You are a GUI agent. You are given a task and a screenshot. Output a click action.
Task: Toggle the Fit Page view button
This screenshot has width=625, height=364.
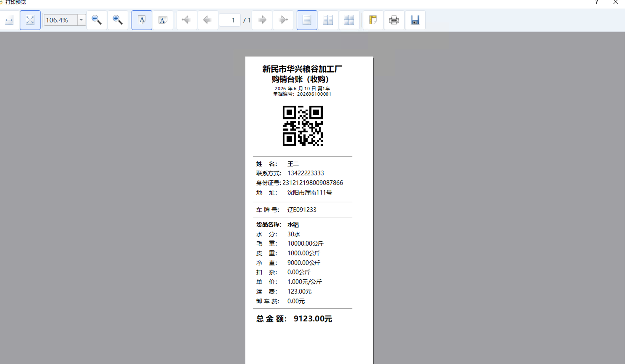click(30, 20)
